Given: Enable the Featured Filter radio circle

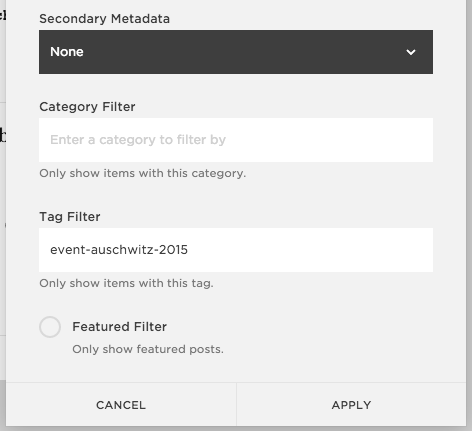Looking at the screenshot, I should point(50,327).
